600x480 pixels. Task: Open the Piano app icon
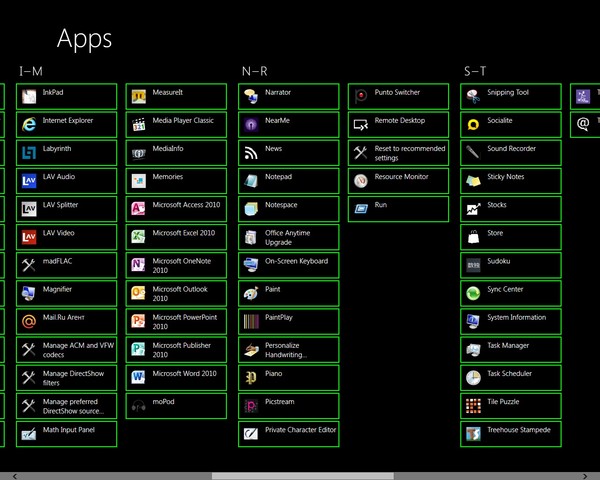(251, 378)
